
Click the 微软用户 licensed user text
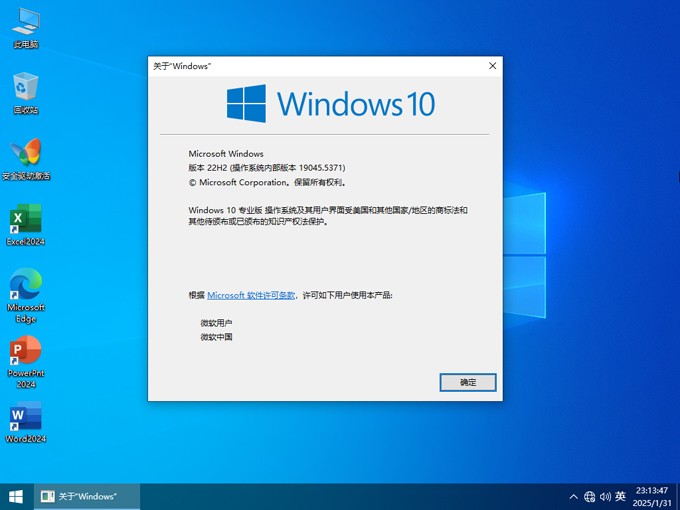[x=216, y=323]
